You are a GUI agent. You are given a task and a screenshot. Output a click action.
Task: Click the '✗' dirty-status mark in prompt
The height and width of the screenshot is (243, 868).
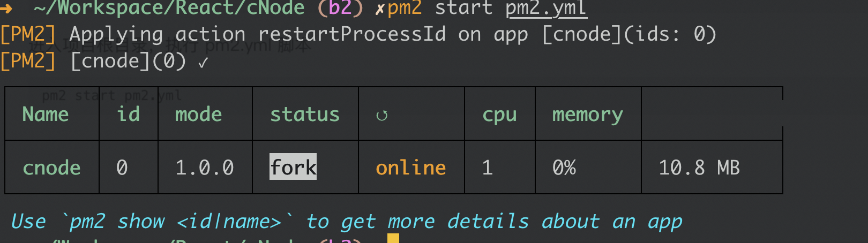(x=379, y=9)
